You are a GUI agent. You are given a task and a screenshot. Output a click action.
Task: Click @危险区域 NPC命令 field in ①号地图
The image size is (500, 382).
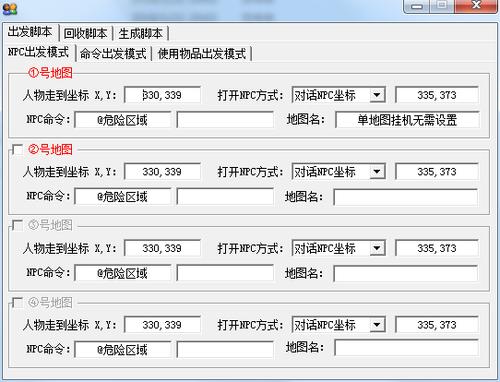point(123,120)
